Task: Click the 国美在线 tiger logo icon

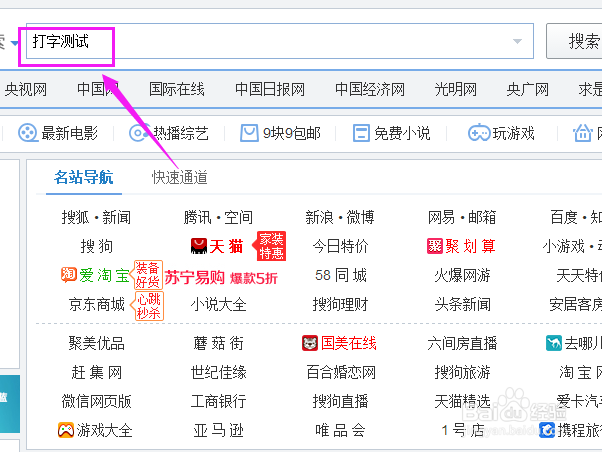Action: (x=310, y=343)
